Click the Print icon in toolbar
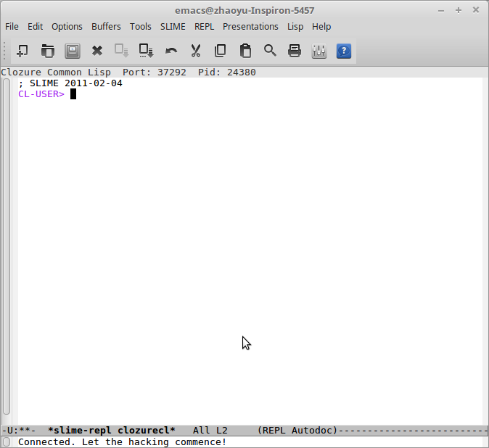This screenshot has height=448, width=489. 295,51
